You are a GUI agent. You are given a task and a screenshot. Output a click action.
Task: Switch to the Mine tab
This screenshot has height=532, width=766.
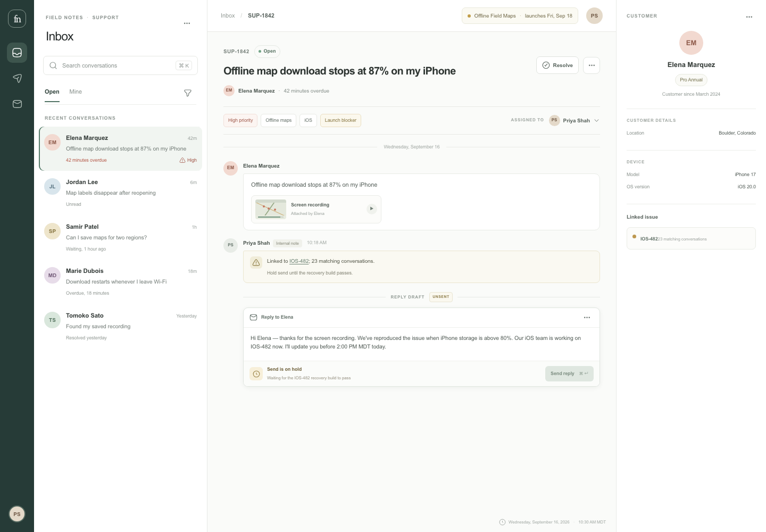click(x=76, y=92)
